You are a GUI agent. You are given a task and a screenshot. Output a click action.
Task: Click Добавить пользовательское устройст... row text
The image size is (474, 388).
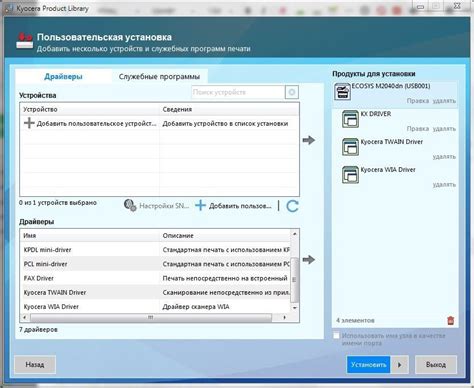tap(96, 124)
